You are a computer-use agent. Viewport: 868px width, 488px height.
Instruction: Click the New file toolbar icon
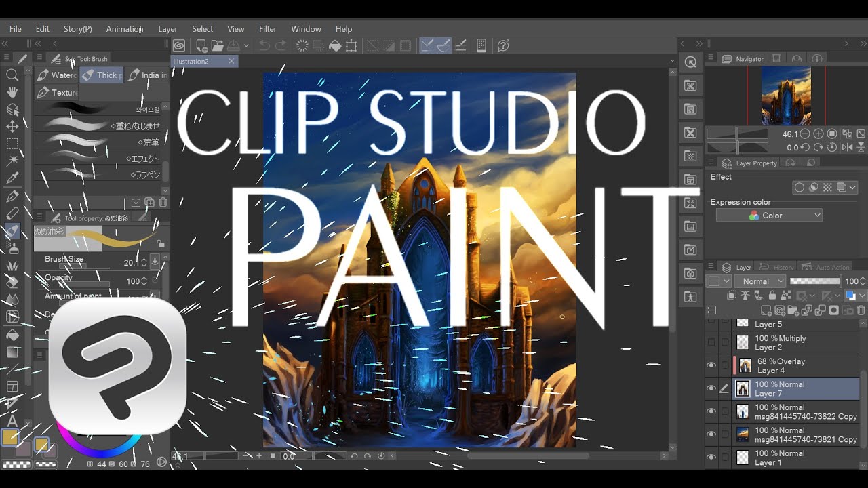pyautogui.click(x=201, y=45)
